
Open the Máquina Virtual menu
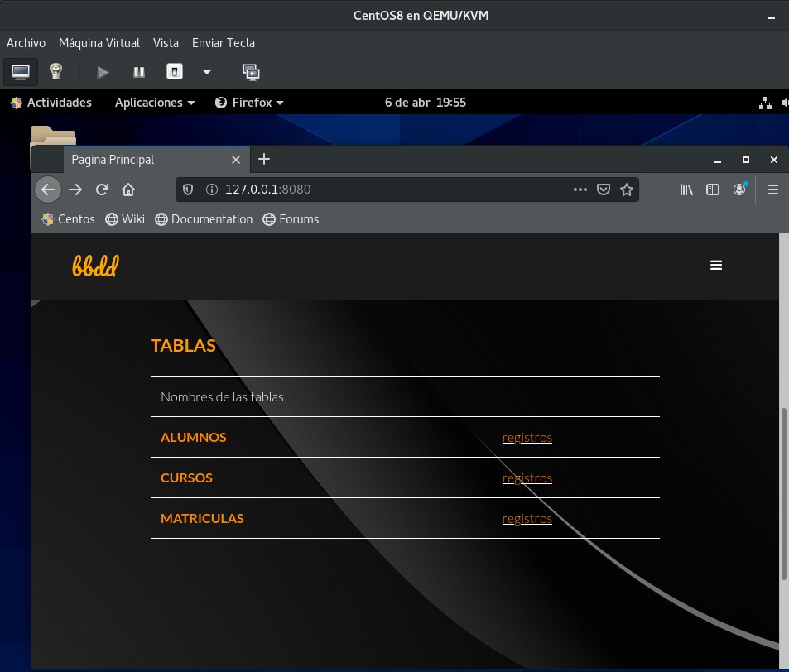click(99, 43)
